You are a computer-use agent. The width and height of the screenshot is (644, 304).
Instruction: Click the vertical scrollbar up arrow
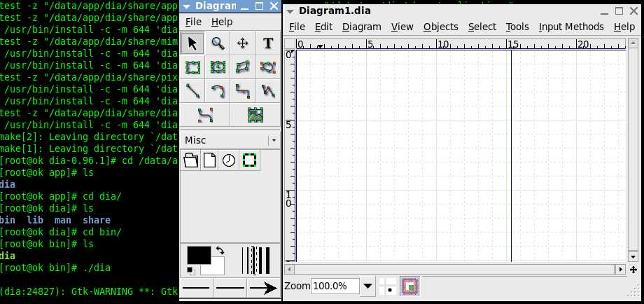coord(633,43)
